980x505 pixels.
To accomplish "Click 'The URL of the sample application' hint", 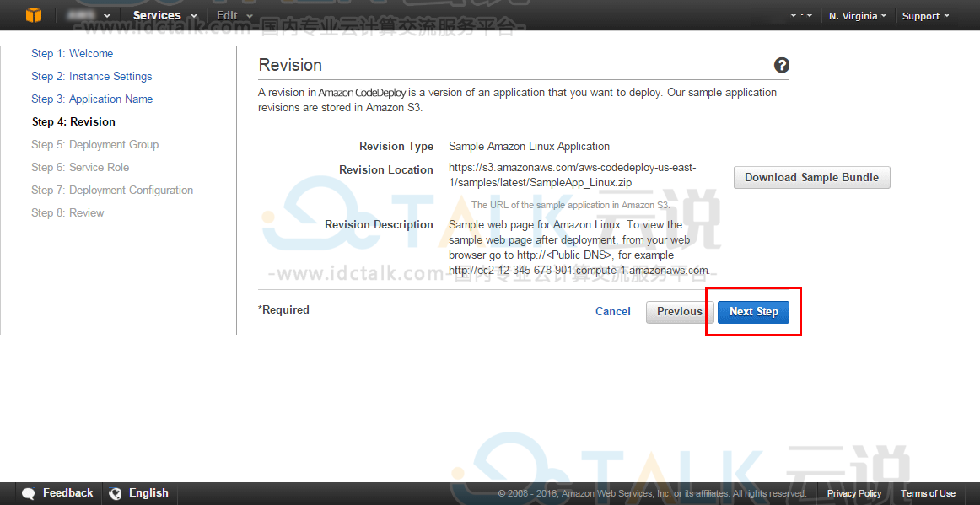I will (x=570, y=205).
